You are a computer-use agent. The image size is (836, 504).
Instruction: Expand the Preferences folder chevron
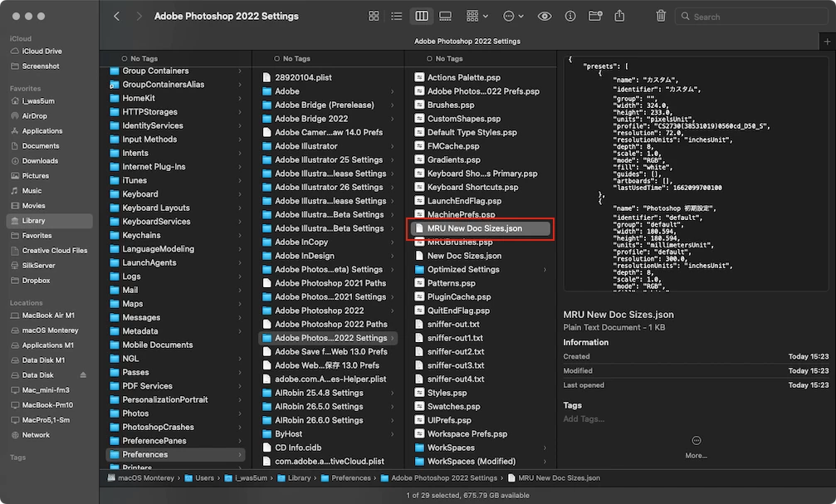click(240, 454)
